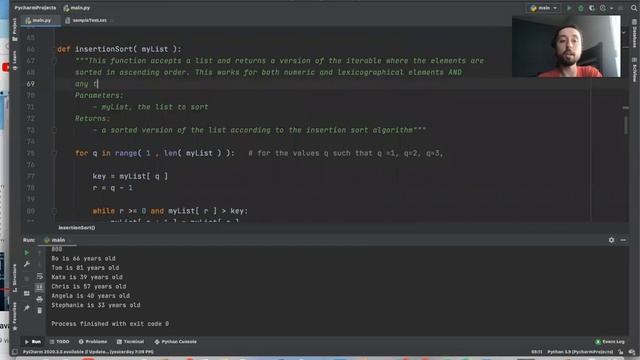This screenshot has width=640, height=360.
Task: Click 'Angela is 40 years old' output line
Action: pos(90,296)
